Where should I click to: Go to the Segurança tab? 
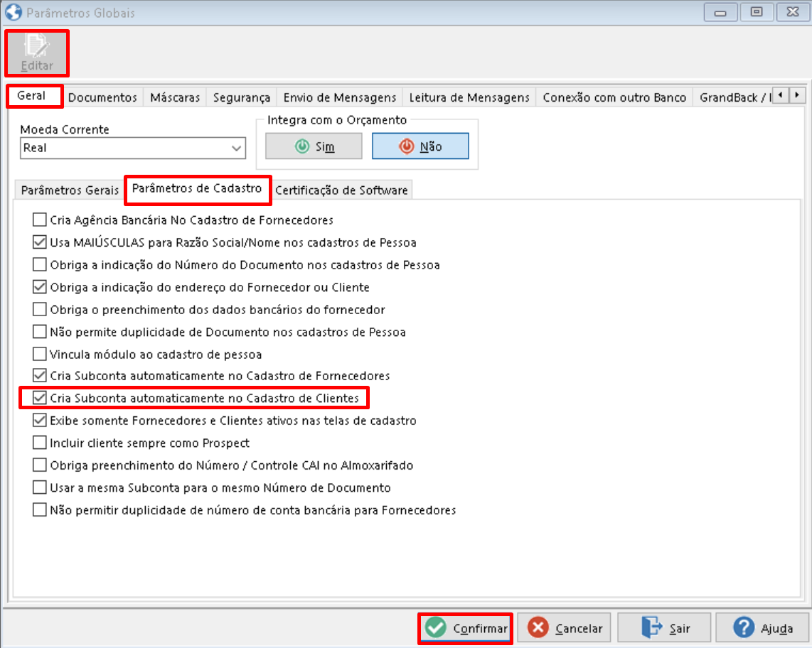click(x=242, y=97)
